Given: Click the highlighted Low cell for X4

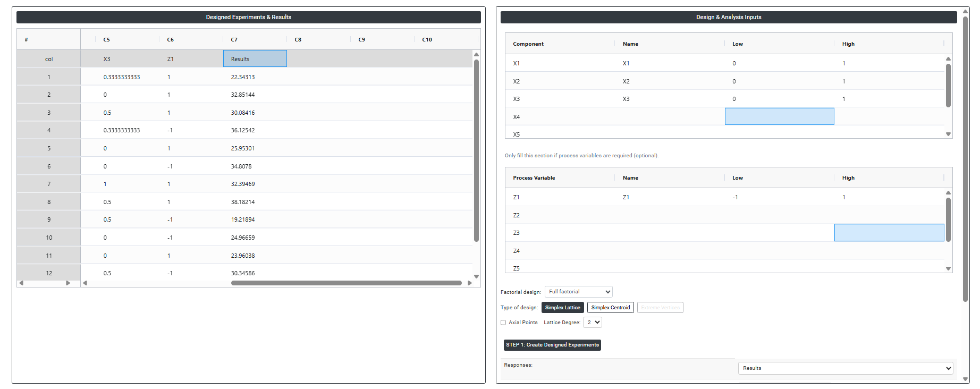Looking at the screenshot, I should [779, 117].
